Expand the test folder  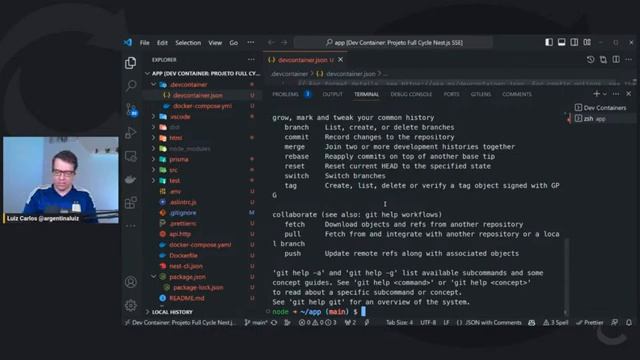click(x=154, y=180)
